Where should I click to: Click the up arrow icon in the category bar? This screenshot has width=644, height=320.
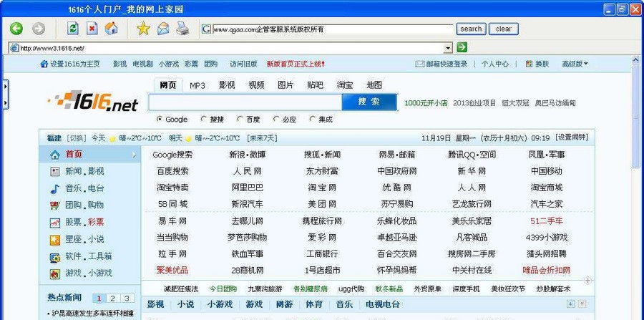pyautogui.click(x=582, y=304)
